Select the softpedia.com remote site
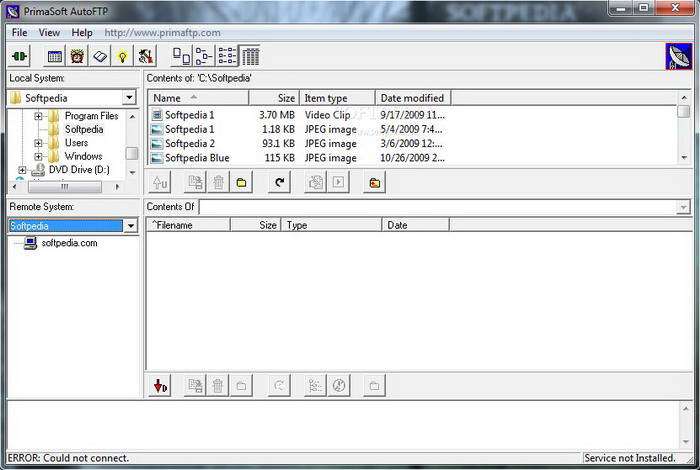Viewport: 700px width, 470px height. point(69,243)
